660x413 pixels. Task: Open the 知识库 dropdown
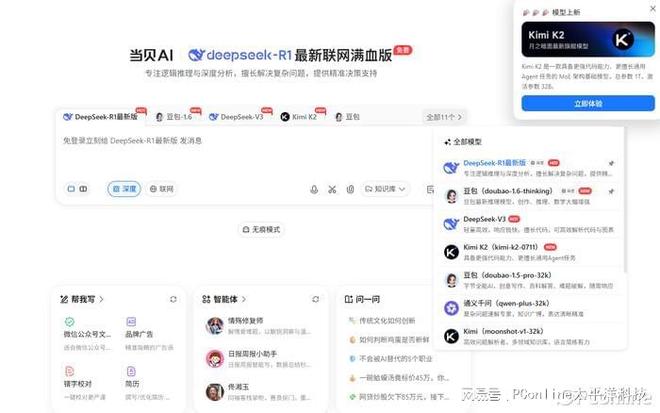pos(385,189)
